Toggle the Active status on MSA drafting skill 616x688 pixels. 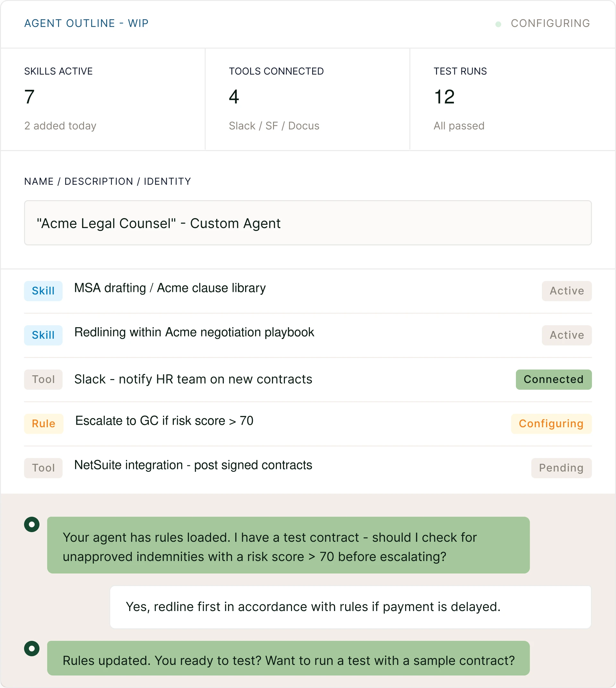tap(567, 291)
